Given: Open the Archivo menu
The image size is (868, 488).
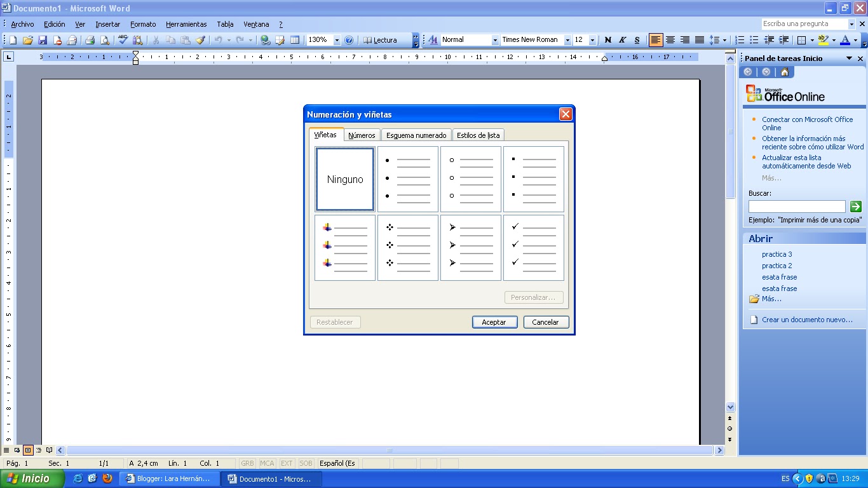Looking at the screenshot, I should point(22,24).
